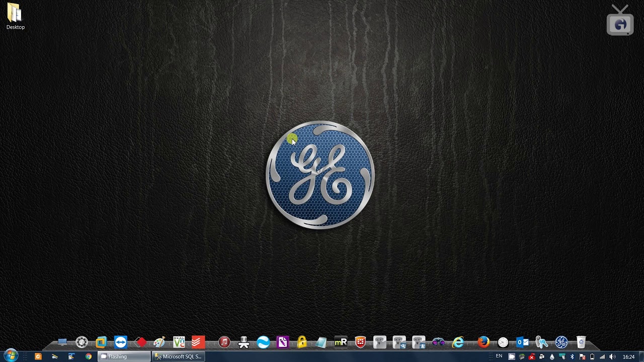Viewport: 644px width, 362px height.
Task: Click the battery tray icon
Action: click(x=592, y=356)
